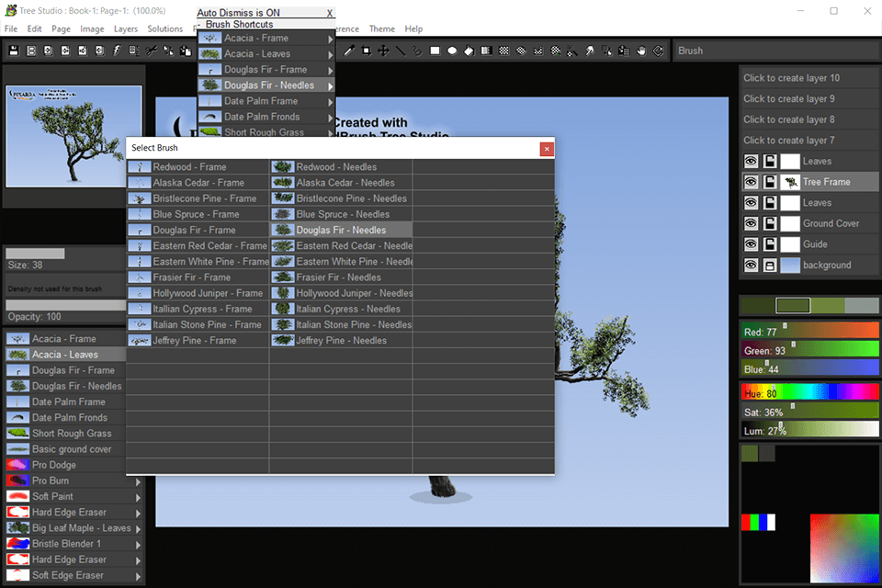Choose Blue Spruce - Frame in Select Brush
The image size is (882, 588).
point(198,214)
